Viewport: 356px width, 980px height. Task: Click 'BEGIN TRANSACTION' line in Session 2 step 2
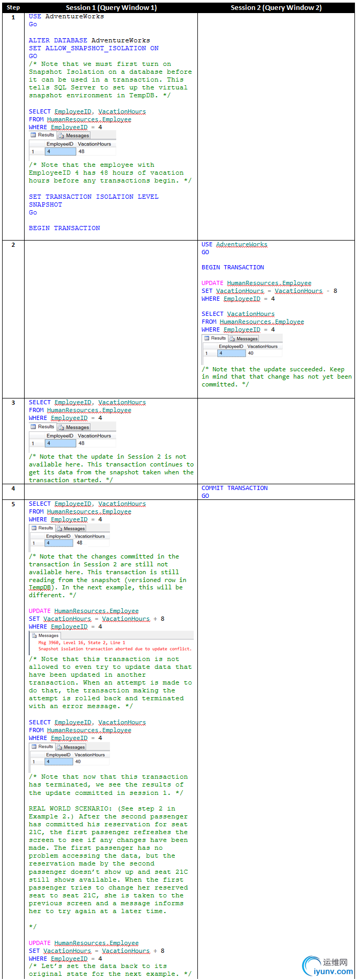233,267
